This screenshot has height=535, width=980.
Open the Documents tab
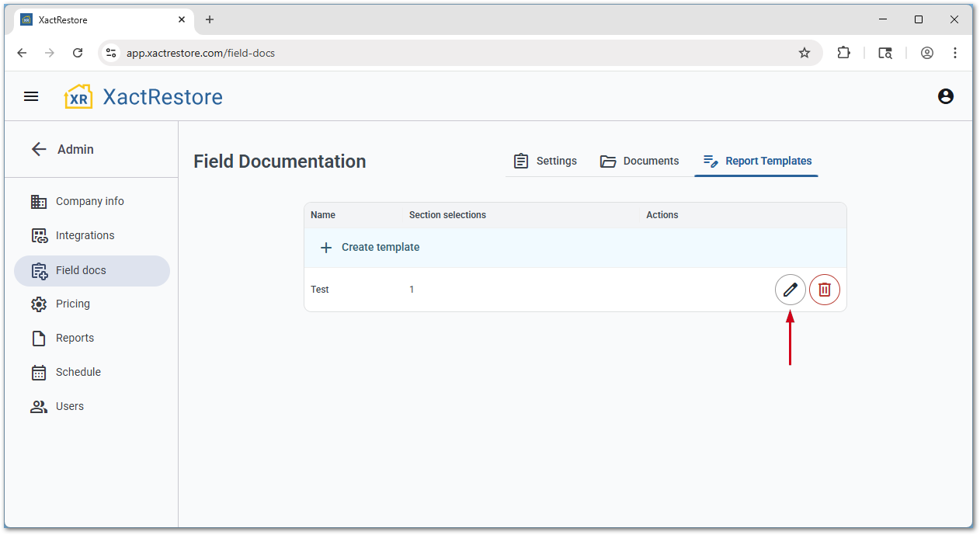639,161
